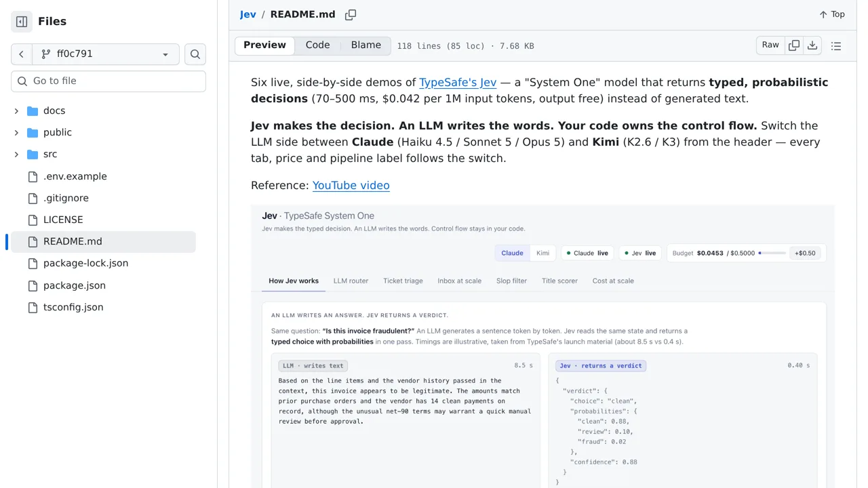Open the Raw file view
Screen dimensions: 868x488
(770, 45)
